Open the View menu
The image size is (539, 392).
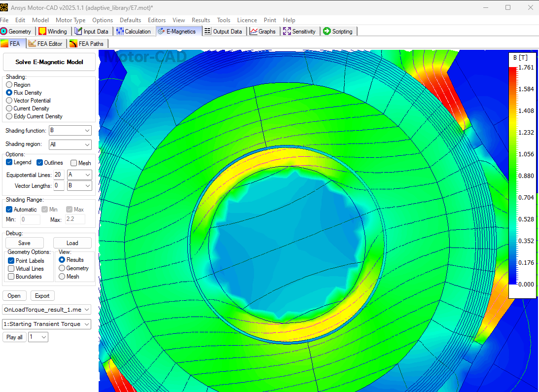(179, 20)
